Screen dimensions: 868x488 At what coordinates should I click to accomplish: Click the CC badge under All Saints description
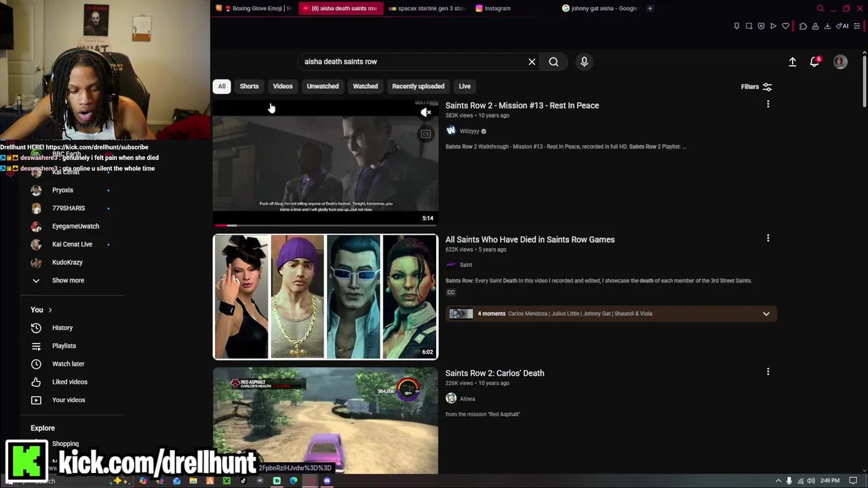tap(451, 292)
